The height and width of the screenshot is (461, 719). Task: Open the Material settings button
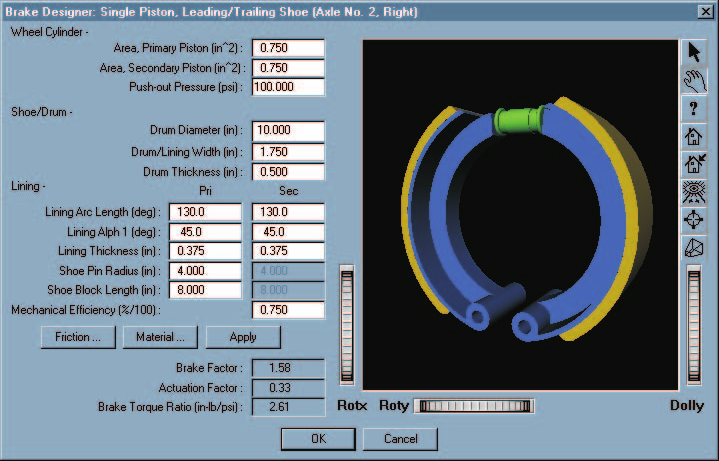160,337
